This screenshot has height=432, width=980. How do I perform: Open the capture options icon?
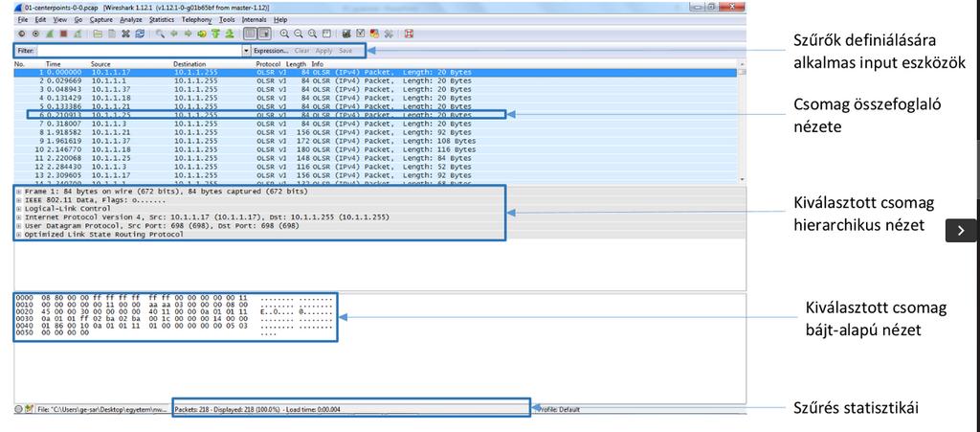point(35,34)
